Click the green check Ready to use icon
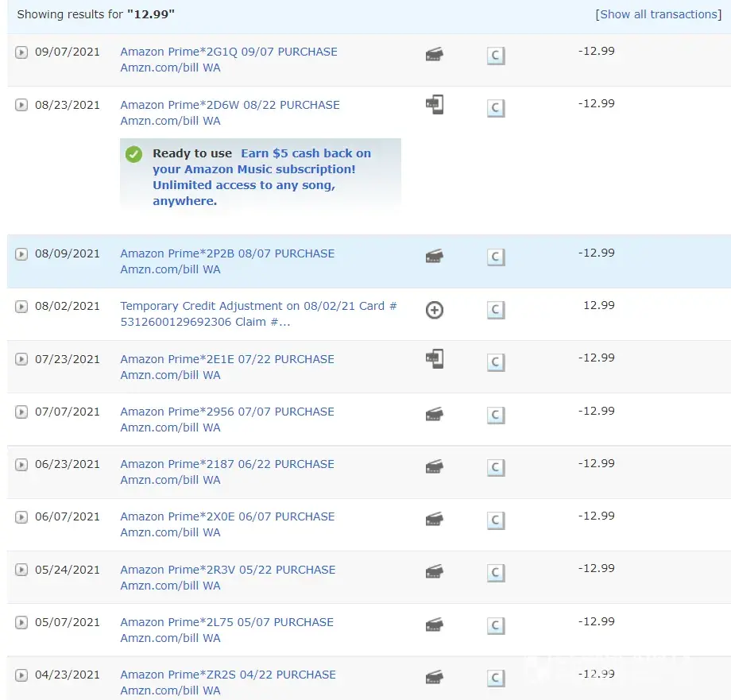The image size is (731, 700). [x=133, y=154]
